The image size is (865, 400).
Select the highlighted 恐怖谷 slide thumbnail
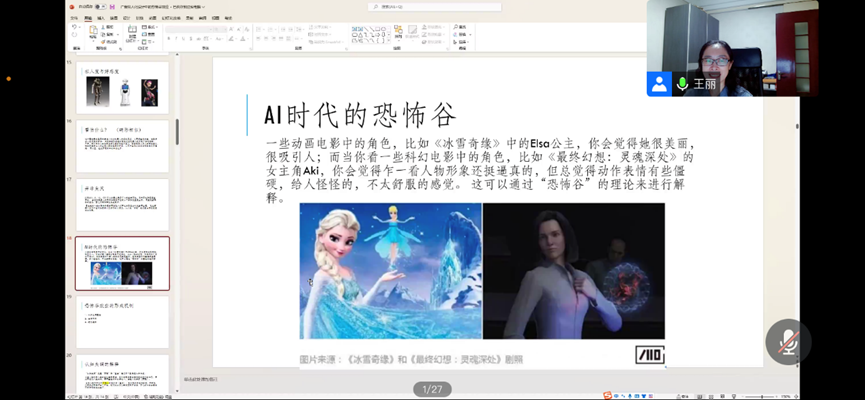(122, 263)
